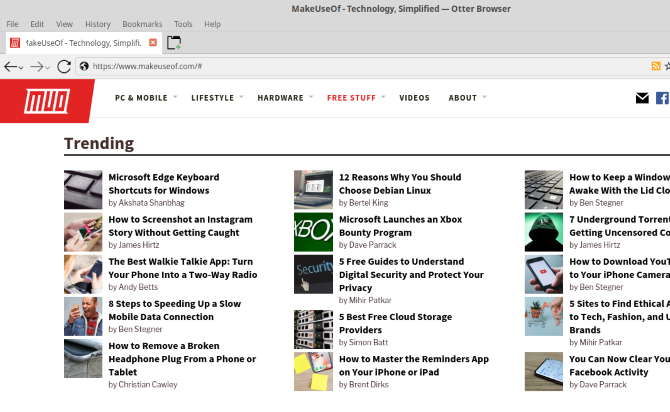Click the RSS feed icon in address bar
The width and height of the screenshot is (670, 412).
pos(655,66)
